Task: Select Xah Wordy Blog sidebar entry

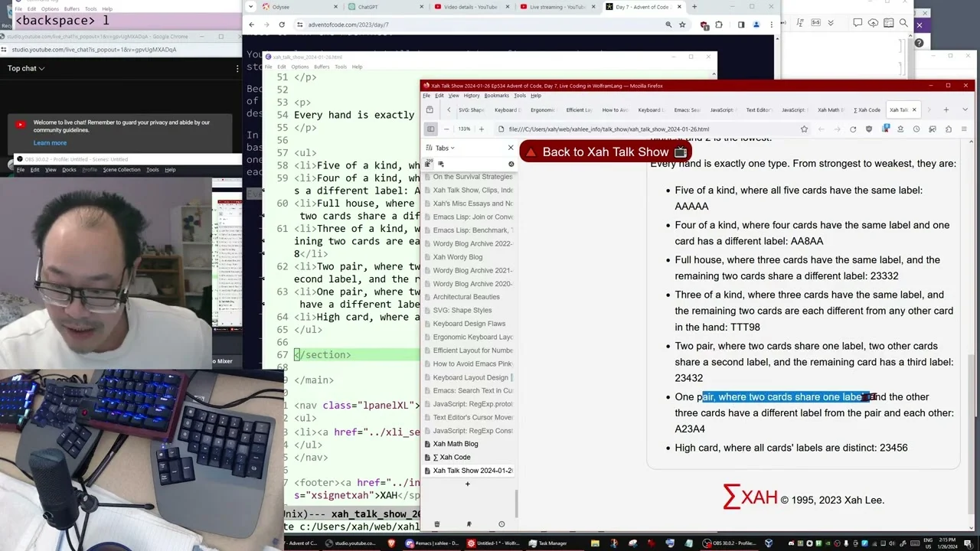Action: (x=469, y=257)
